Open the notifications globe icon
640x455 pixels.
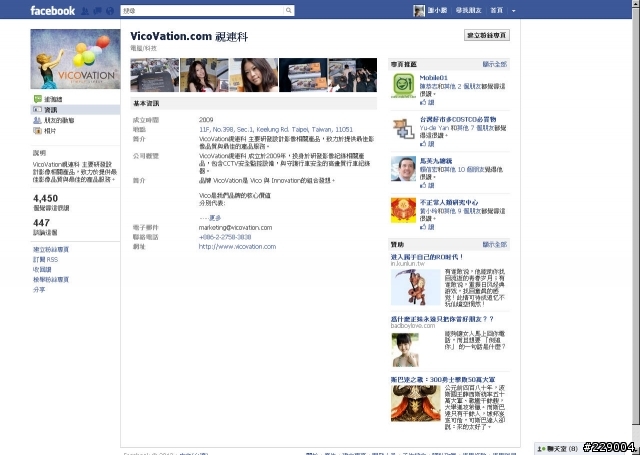(110, 11)
